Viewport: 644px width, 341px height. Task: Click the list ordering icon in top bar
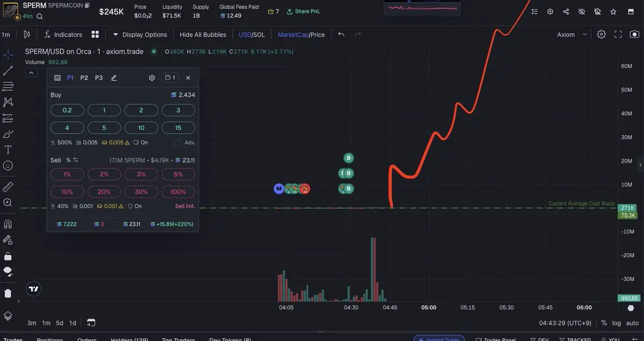534,11
